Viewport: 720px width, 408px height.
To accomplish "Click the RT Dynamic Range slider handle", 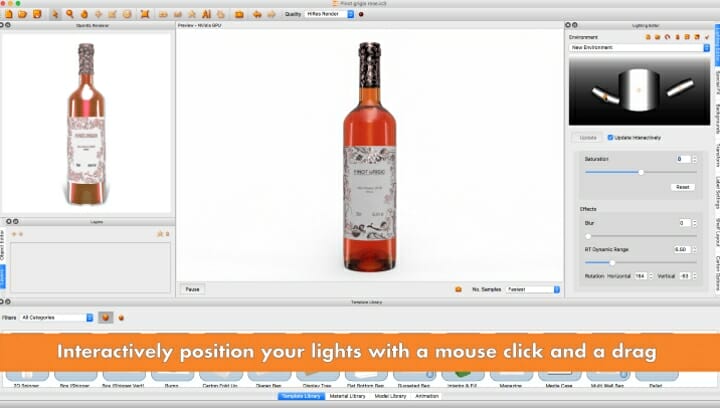I will click(x=612, y=263).
